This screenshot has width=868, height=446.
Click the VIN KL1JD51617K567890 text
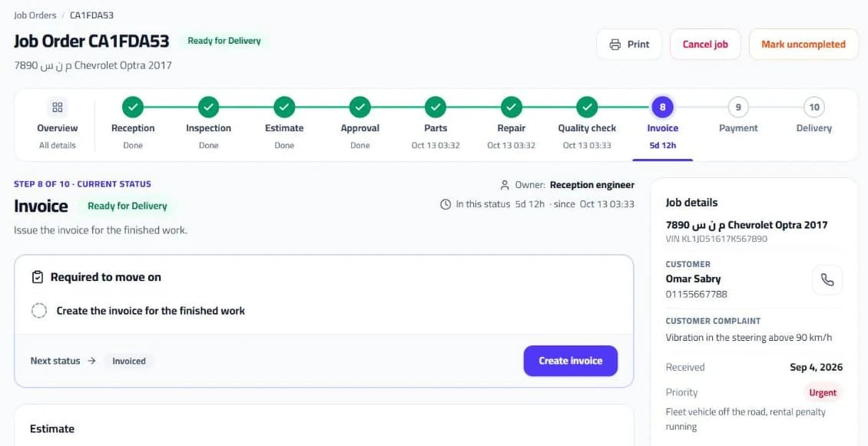point(717,239)
